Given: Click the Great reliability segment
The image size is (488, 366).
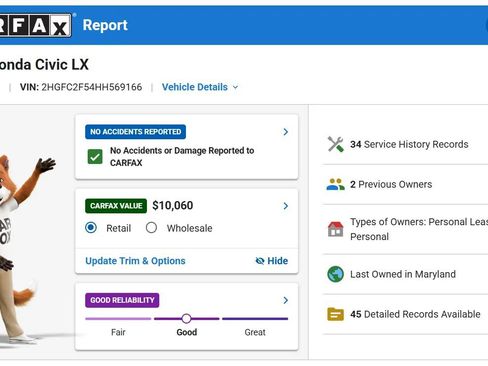Looking at the screenshot, I should point(255,319).
